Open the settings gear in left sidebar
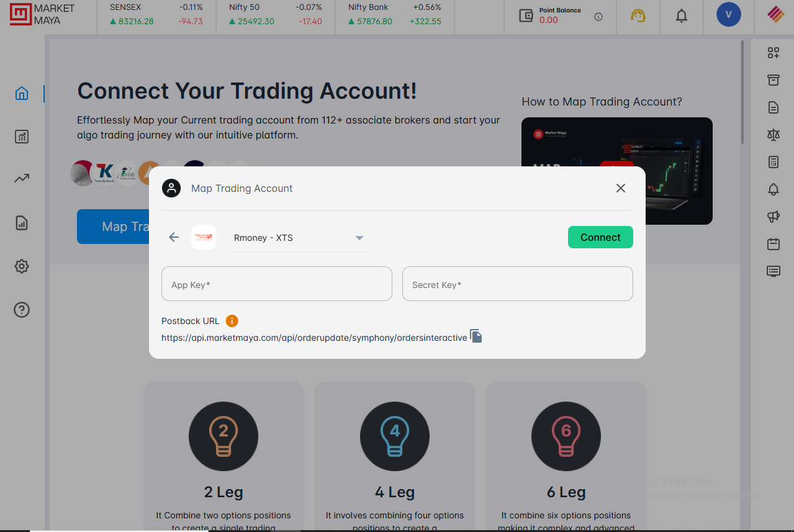Screen dimensions: 794x532 (x=22, y=266)
